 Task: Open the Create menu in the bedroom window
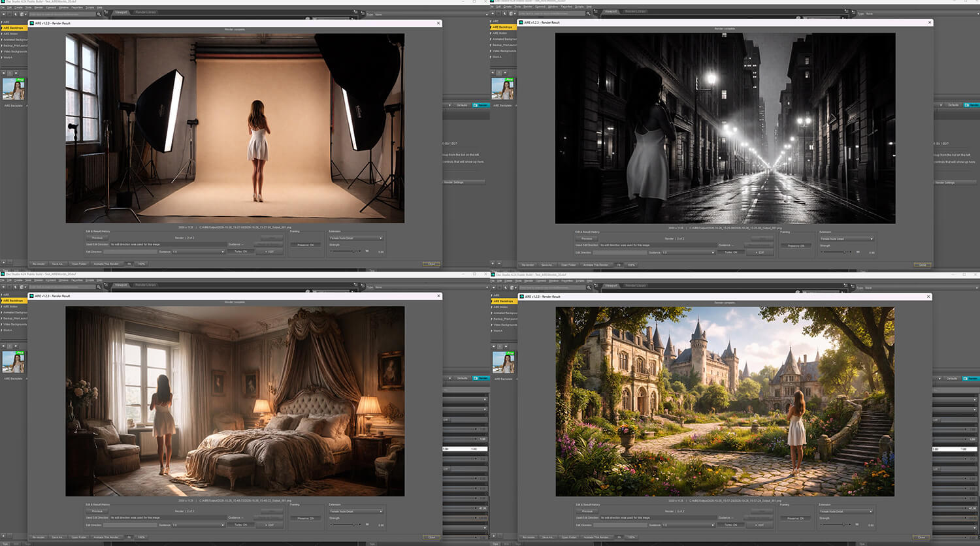point(18,280)
